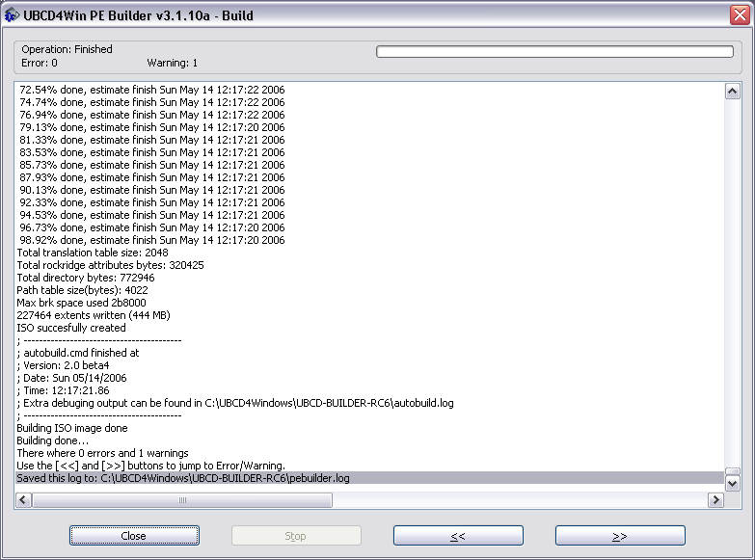755x560 pixels.
Task: Click the '227464 extents written (444 MB)' line
Action: click(94, 315)
